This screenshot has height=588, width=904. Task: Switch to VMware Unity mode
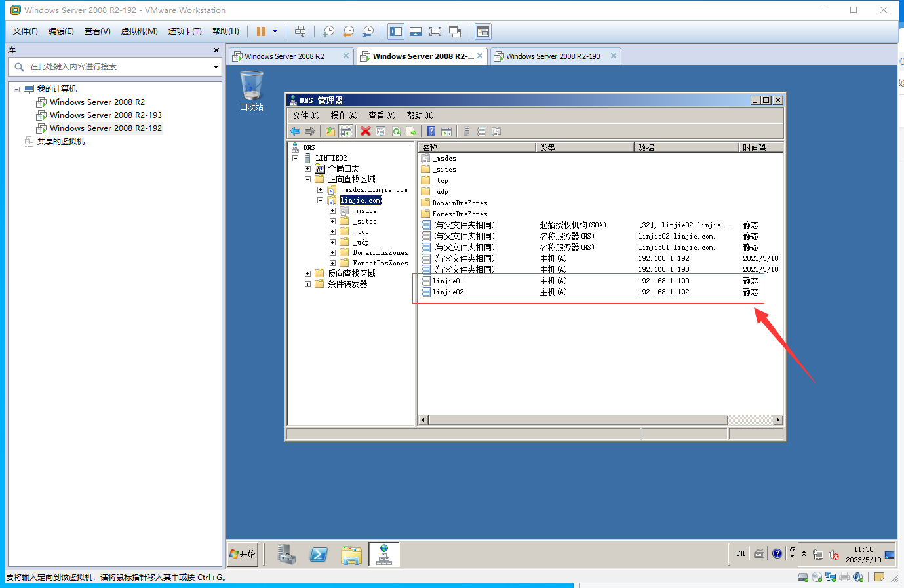[x=455, y=31]
